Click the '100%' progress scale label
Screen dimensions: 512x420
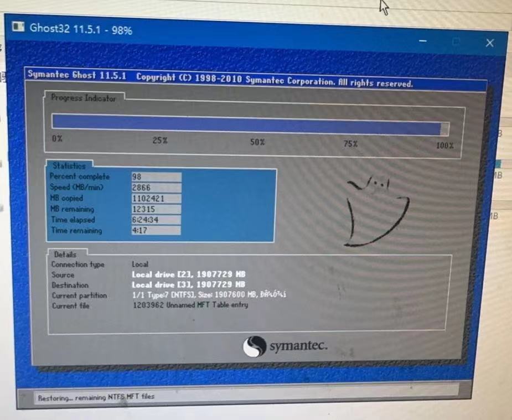click(444, 145)
